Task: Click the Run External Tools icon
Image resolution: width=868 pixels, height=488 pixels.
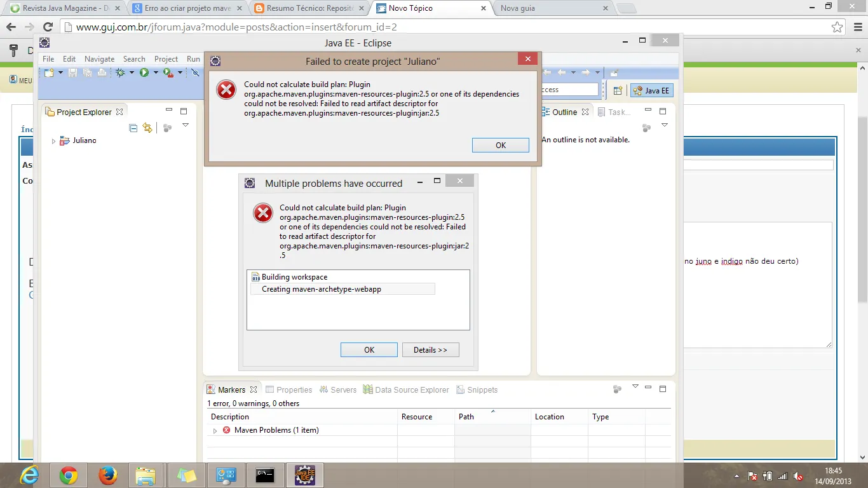Action: 168,73
